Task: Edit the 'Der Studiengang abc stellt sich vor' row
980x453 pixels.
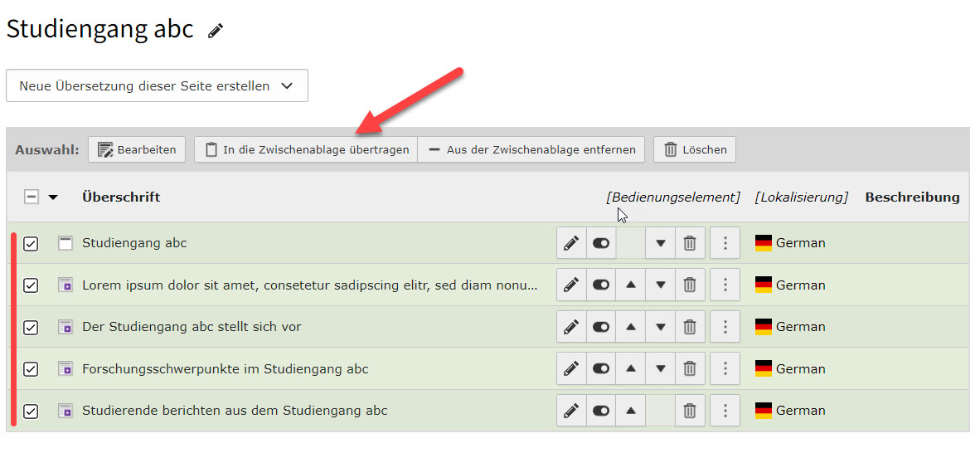Action: pos(570,327)
